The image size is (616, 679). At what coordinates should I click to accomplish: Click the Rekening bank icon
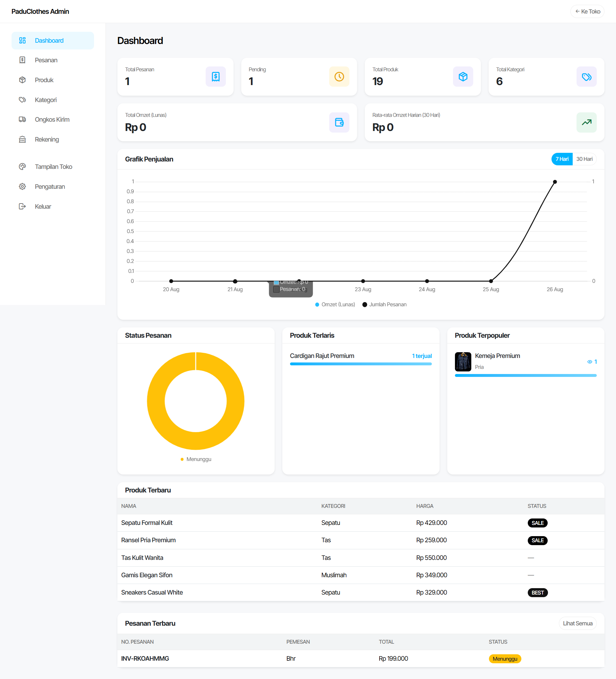(x=22, y=139)
